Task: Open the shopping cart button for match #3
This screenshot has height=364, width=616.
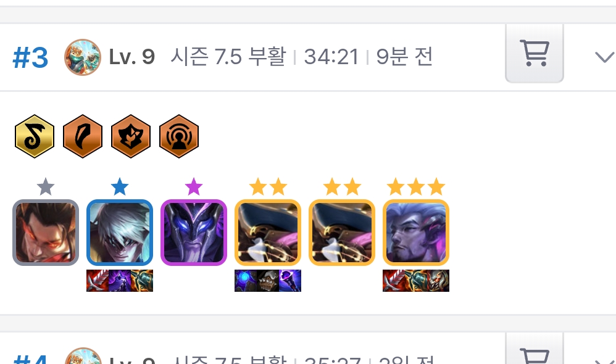Action: pyautogui.click(x=535, y=53)
